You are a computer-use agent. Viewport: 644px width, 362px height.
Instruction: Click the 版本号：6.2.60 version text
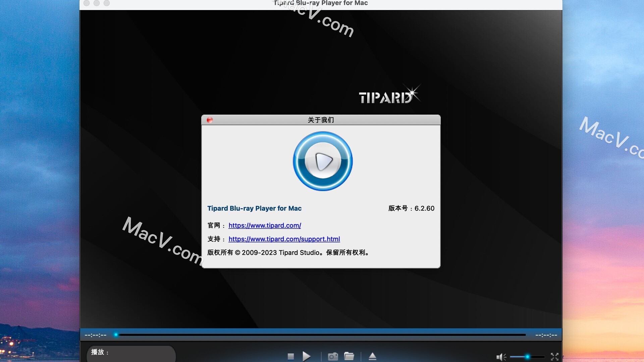coord(411,208)
